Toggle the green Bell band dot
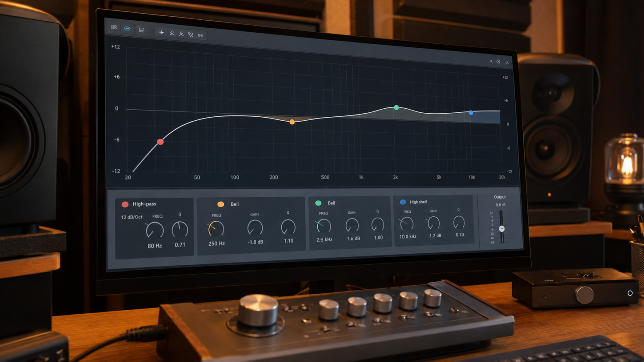 [318, 203]
